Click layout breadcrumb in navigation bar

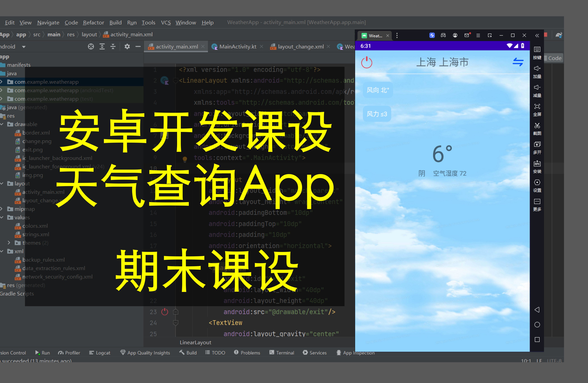coord(89,35)
